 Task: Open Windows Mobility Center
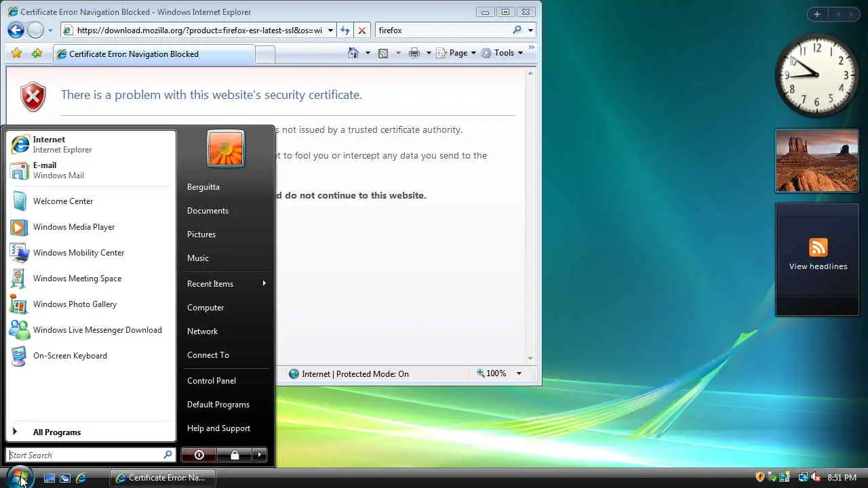(91, 253)
